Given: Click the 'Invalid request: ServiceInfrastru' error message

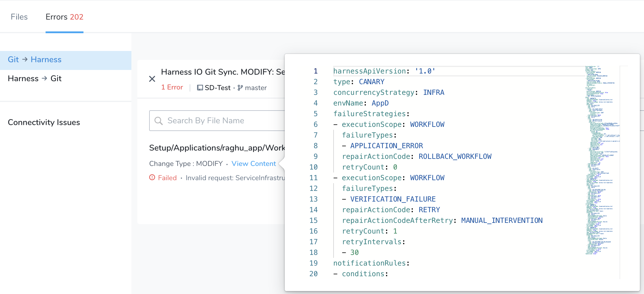Looking at the screenshot, I should (x=235, y=178).
